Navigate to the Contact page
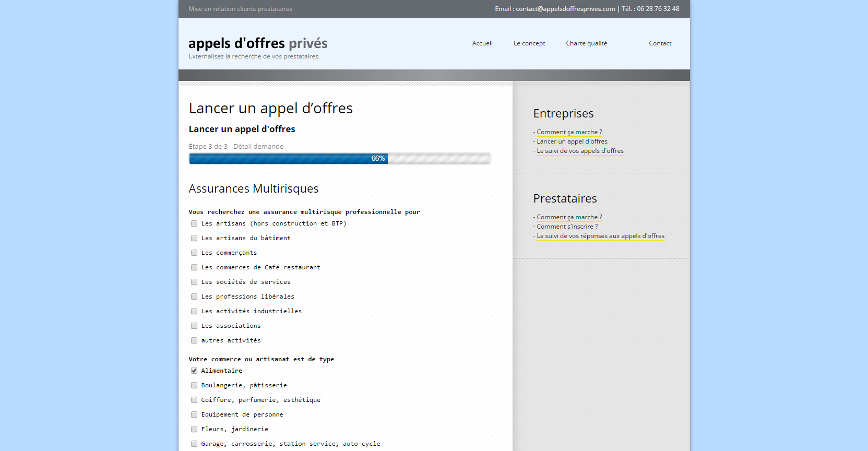 click(660, 43)
